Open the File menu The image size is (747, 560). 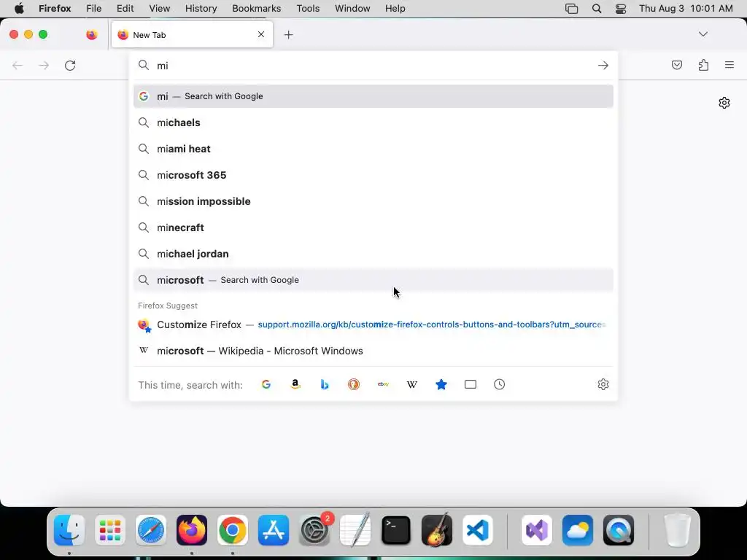click(x=93, y=9)
